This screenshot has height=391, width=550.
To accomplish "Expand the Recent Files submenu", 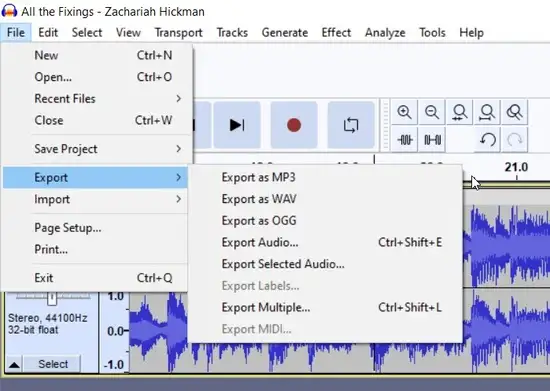I will tap(95, 99).
